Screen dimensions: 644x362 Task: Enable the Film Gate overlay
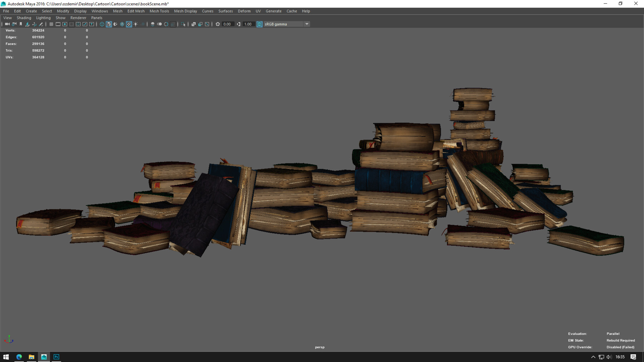pos(58,24)
